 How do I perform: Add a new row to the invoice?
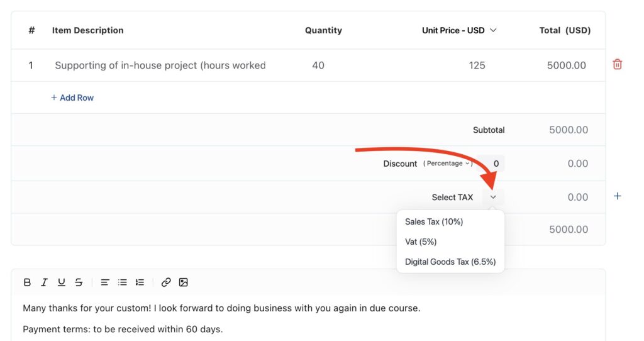tap(72, 98)
